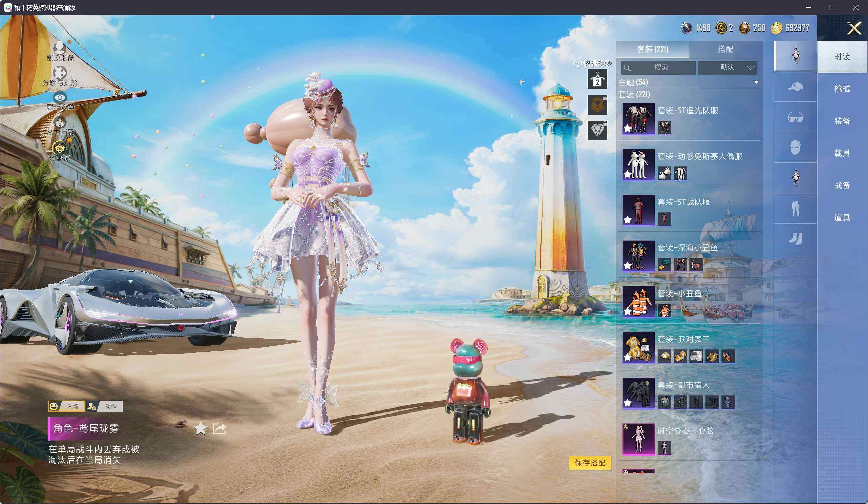The height and width of the screenshot is (504, 868).
Task: Select the 套装-ST战队服 outfit thumbnail
Action: 638,210
